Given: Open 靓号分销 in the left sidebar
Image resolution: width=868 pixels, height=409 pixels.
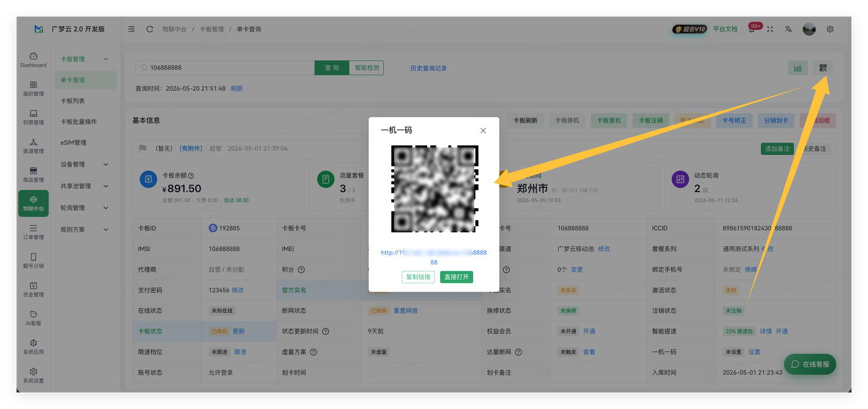Looking at the screenshot, I should click(x=33, y=260).
